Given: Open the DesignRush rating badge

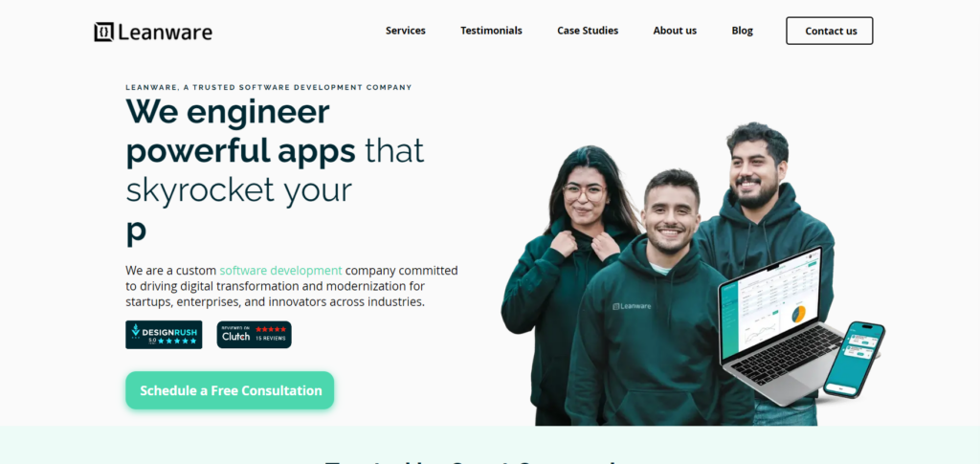Looking at the screenshot, I should point(164,335).
